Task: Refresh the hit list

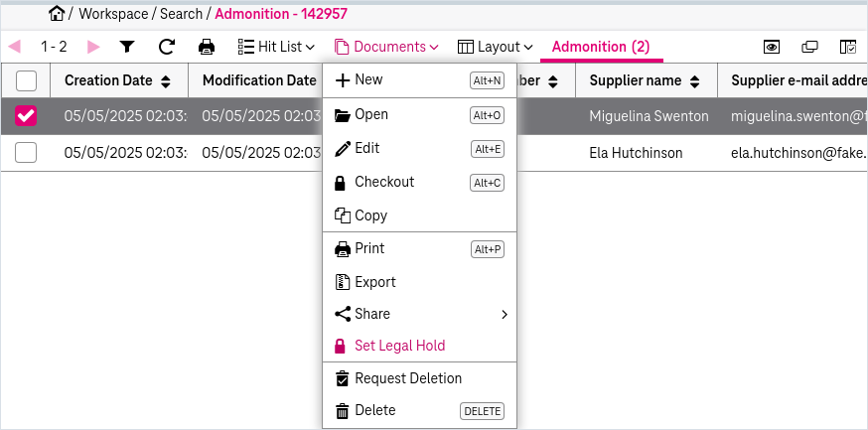Action: (167, 47)
